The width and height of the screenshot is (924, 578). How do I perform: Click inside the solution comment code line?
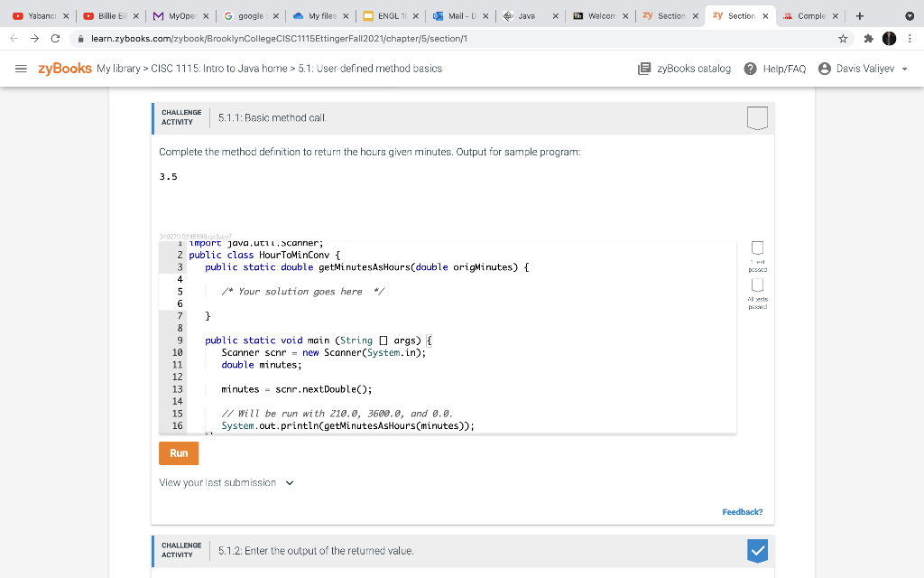click(x=303, y=292)
